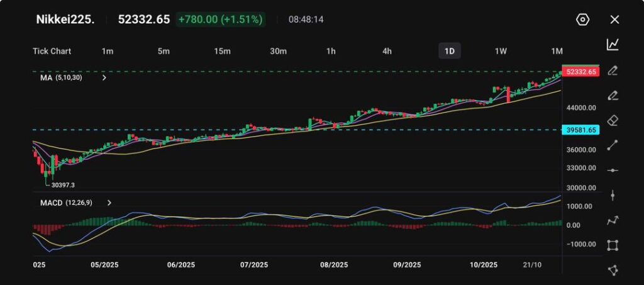Open chart settings hexagon icon
Screen dimensions: 644x285
(x=582, y=20)
